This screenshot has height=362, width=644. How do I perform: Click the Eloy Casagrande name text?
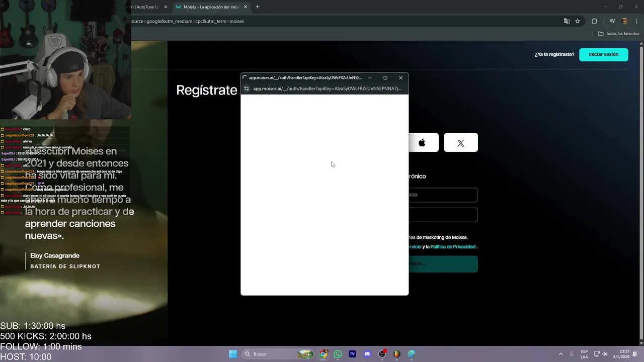pyautogui.click(x=55, y=255)
